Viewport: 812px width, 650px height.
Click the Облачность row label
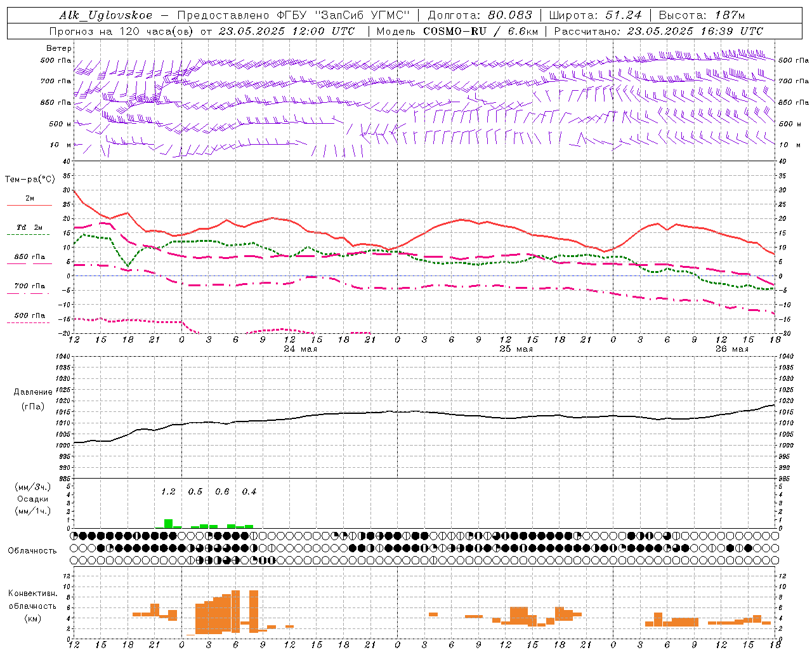pos(32,551)
